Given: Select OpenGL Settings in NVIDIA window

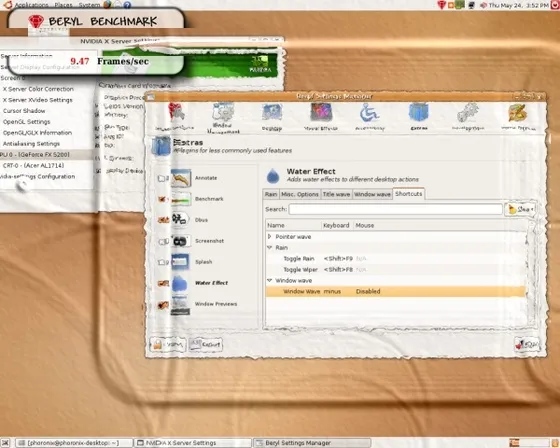Looking at the screenshot, I should pos(26,122).
